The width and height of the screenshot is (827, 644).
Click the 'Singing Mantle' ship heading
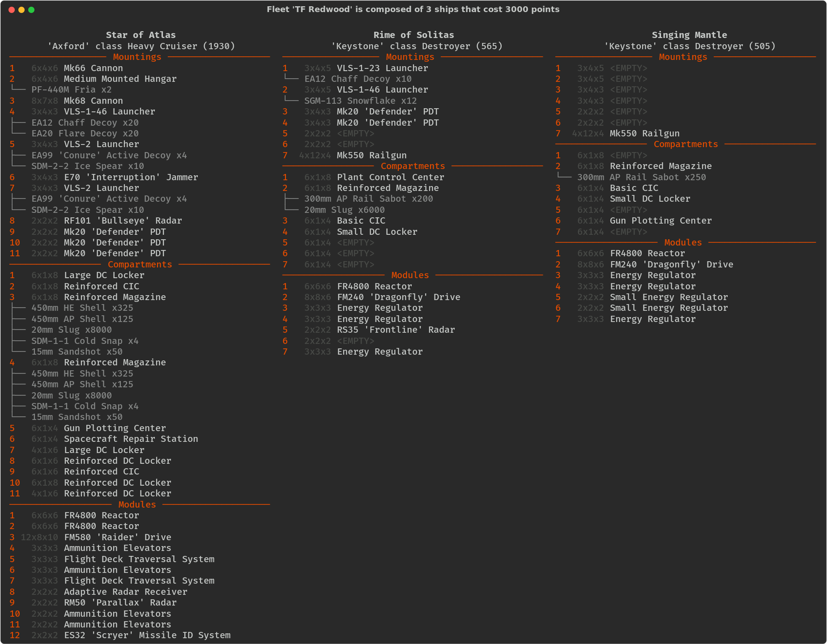tap(689, 35)
